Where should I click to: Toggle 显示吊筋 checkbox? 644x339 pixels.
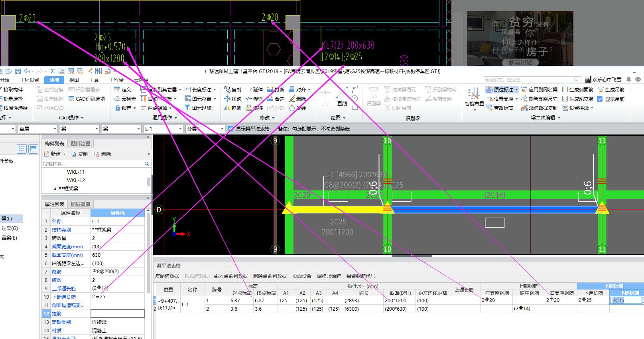click(600, 99)
